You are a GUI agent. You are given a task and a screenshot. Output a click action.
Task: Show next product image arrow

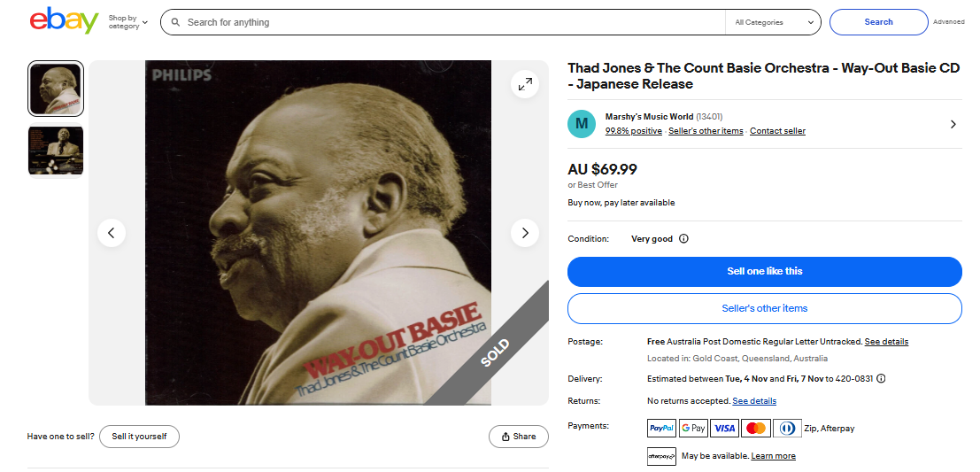pos(525,233)
